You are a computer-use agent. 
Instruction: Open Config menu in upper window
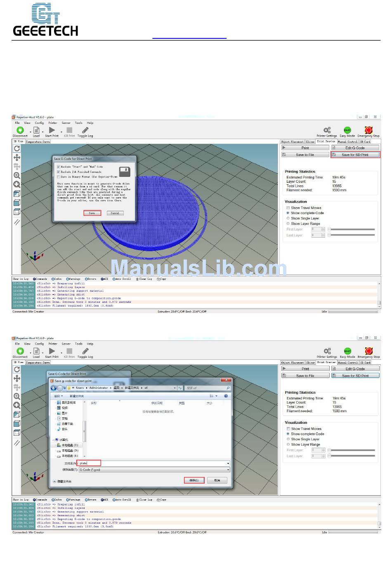click(39, 123)
